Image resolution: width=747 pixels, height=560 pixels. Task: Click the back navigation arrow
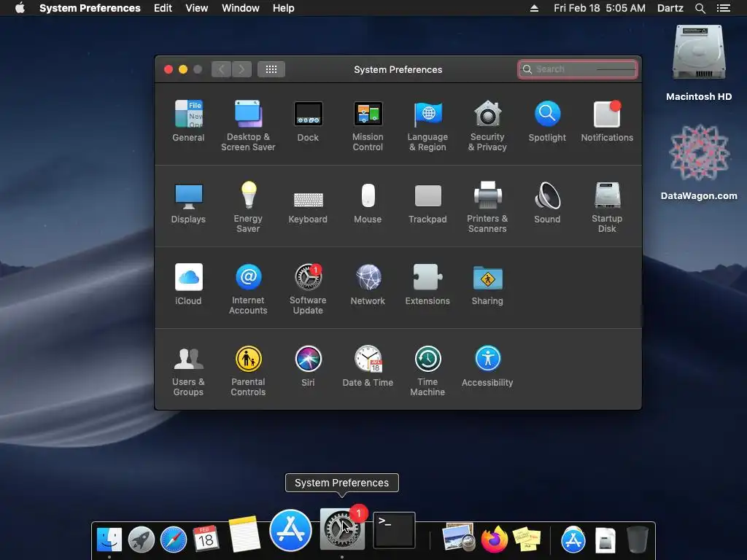(222, 69)
